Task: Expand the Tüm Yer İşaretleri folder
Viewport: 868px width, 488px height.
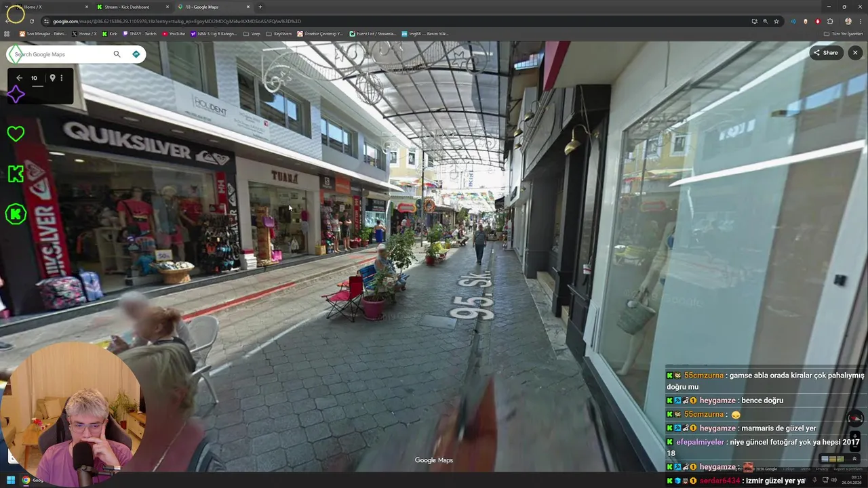Action: [843, 33]
